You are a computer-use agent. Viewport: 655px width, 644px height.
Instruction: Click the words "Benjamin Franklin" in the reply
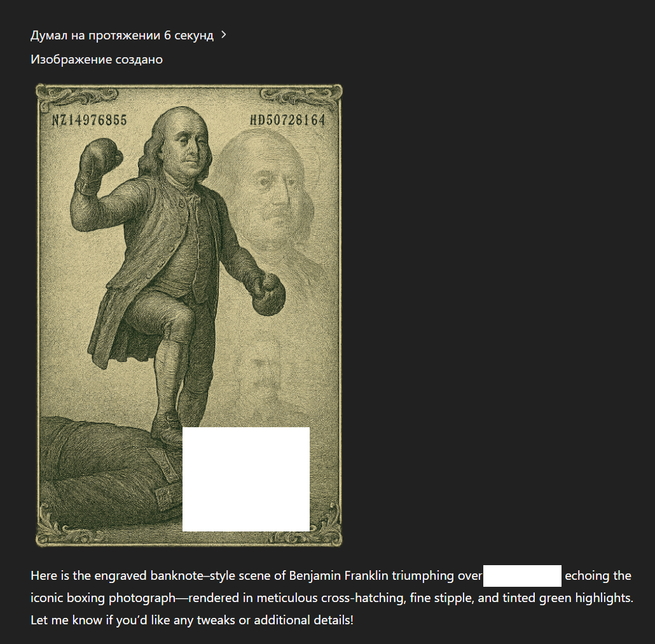(x=339, y=575)
